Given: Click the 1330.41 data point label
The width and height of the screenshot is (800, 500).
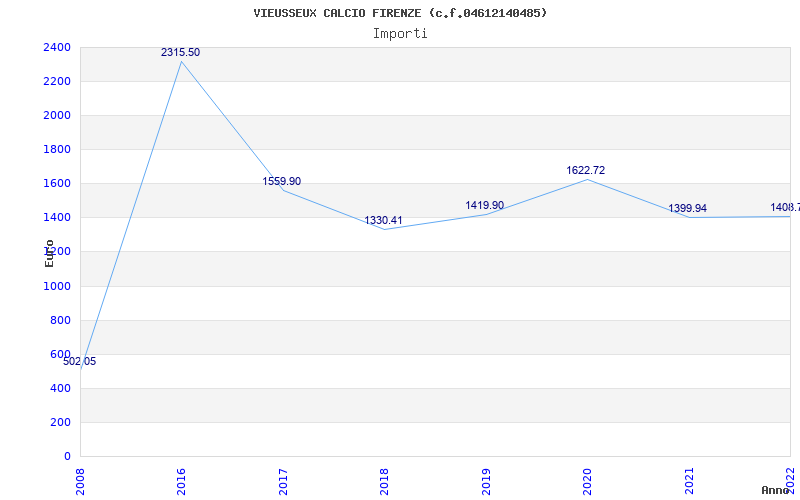Looking at the screenshot, I should tap(383, 220).
